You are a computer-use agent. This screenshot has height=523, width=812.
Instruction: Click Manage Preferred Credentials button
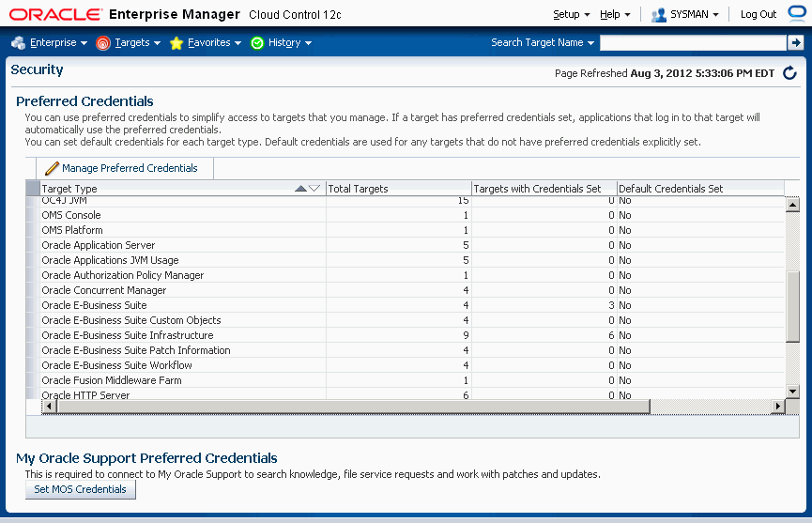click(124, 168)
